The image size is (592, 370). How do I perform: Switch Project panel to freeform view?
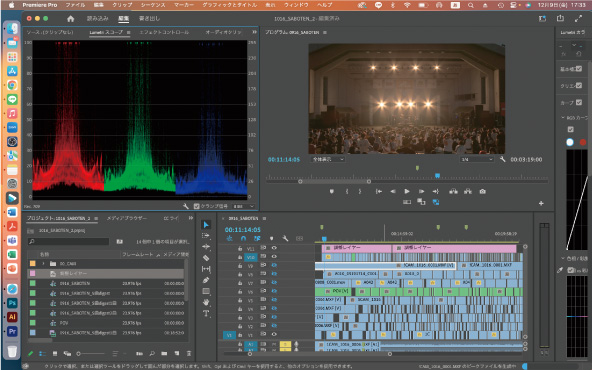67,353
